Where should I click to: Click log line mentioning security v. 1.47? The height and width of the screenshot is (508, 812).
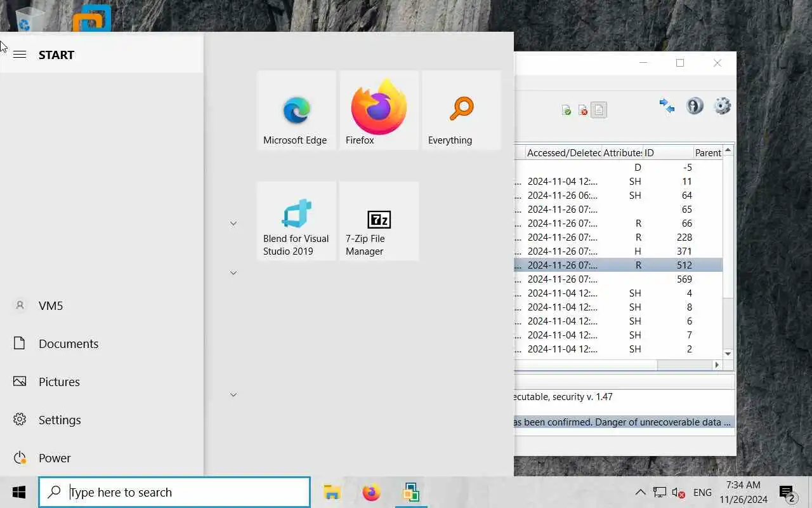coord(563,397)
